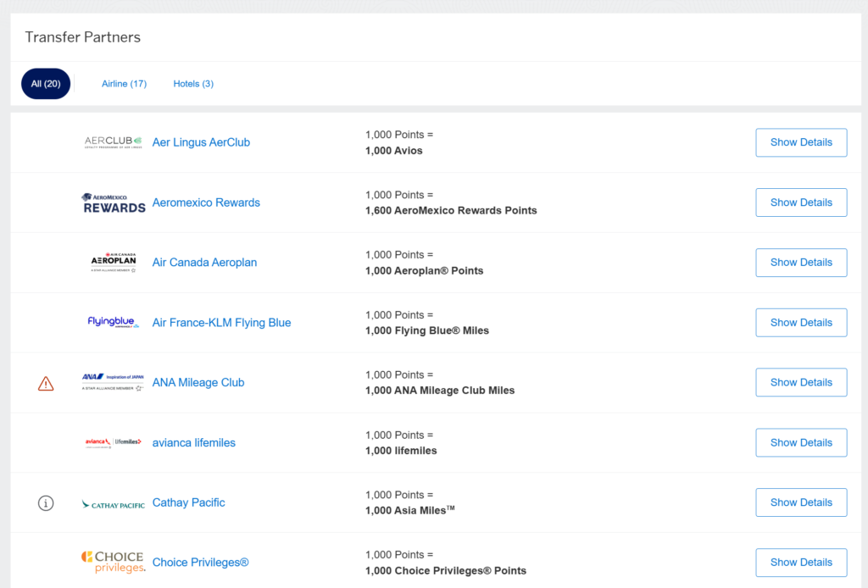868x588 pixels.
Task: Click the Aer Lingus AerClub logo
Action: tap(114, 142)
